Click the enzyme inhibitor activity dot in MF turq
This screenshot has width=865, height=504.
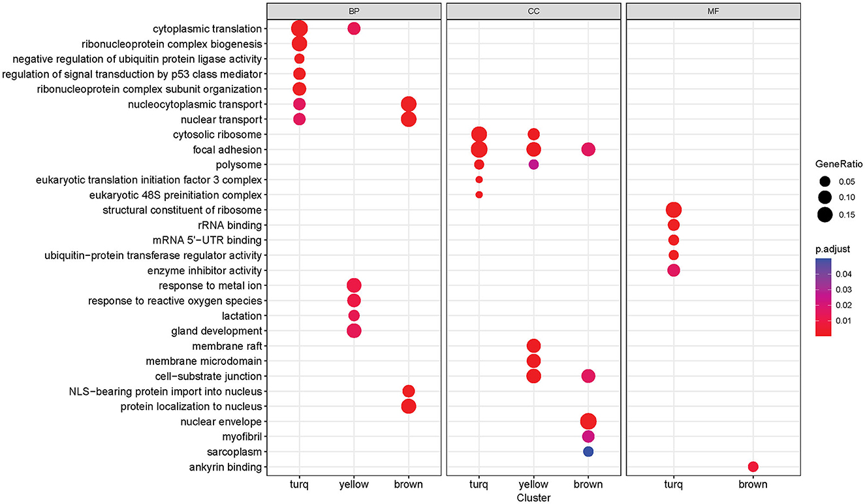(x=674, y=270)
